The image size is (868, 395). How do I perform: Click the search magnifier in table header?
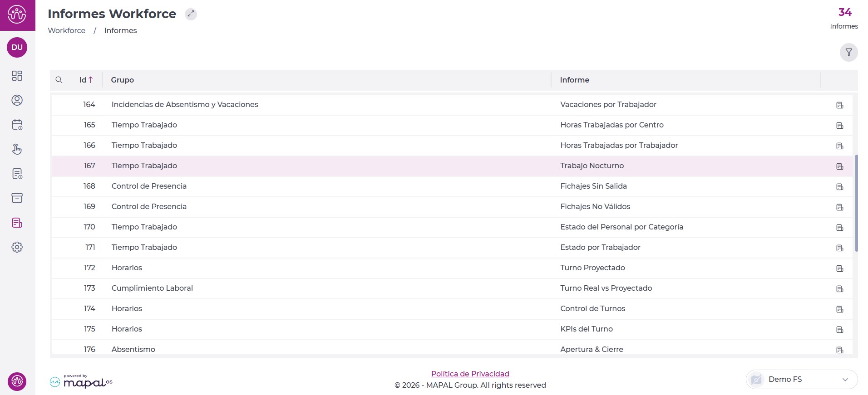(x=59, y=80)
